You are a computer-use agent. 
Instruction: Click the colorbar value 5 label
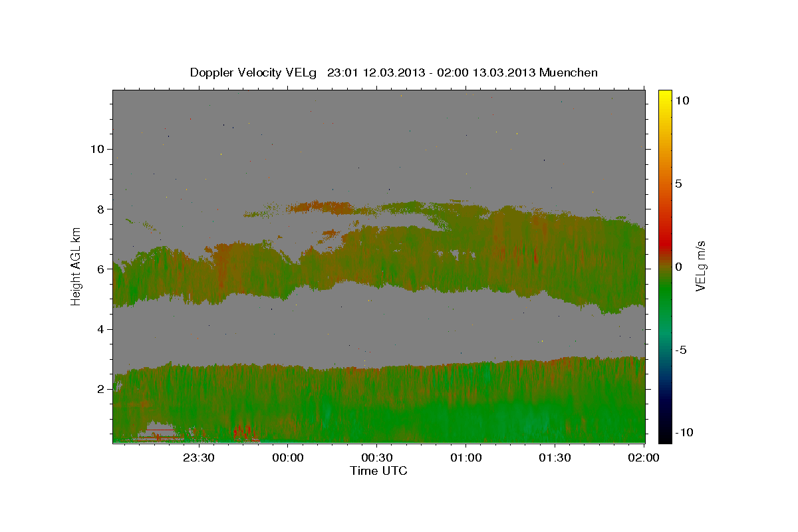pos(678,184)
